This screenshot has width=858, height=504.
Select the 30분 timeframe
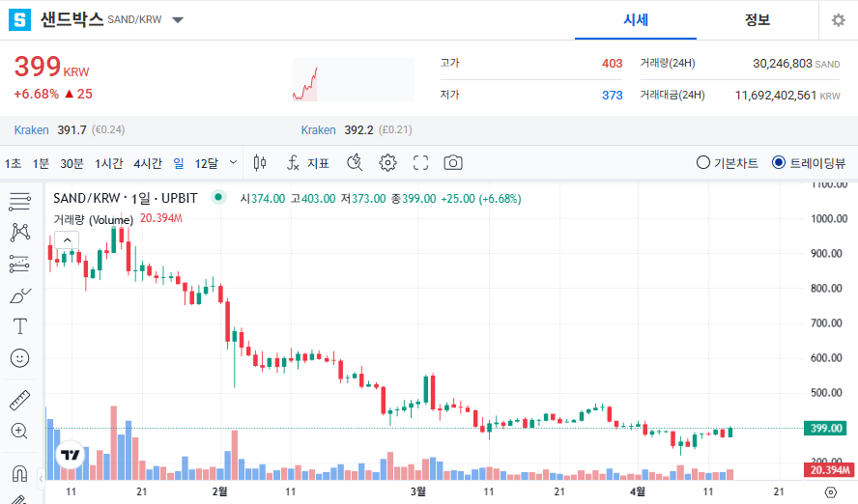(71, 163)
